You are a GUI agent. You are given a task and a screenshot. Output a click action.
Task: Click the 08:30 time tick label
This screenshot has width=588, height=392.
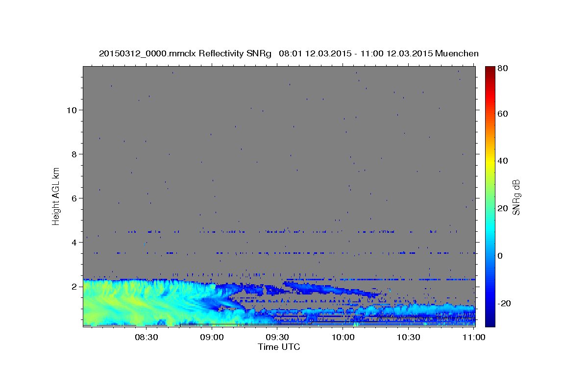tap(146, 337)
